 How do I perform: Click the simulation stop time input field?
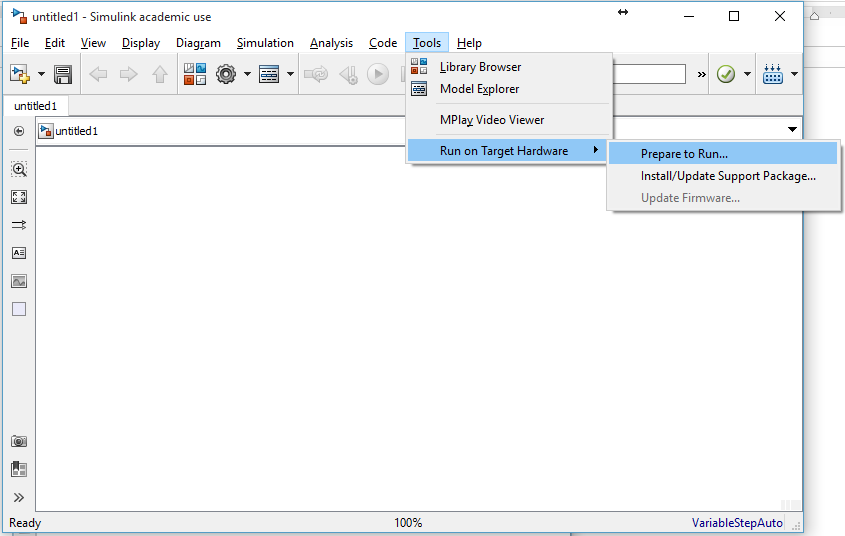pyautogui.click(x=649, y=74)
